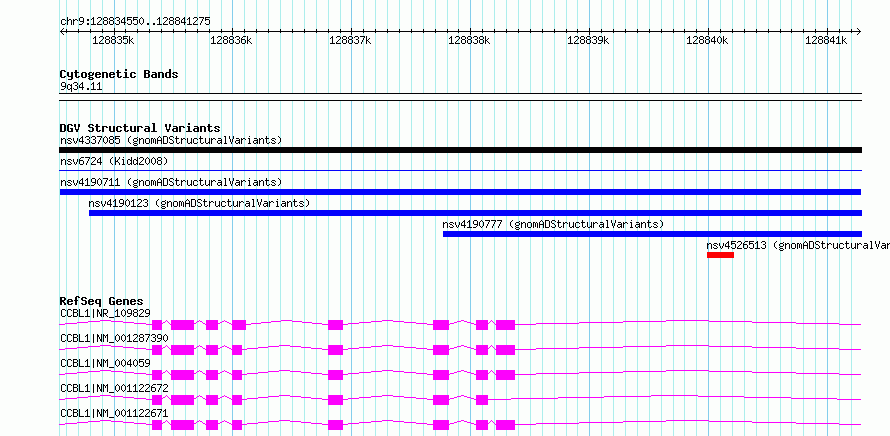Viewport: 890px width, 436px height.
Task: Click the Cytogenetic Bands track title
Action: pos(119,74)
